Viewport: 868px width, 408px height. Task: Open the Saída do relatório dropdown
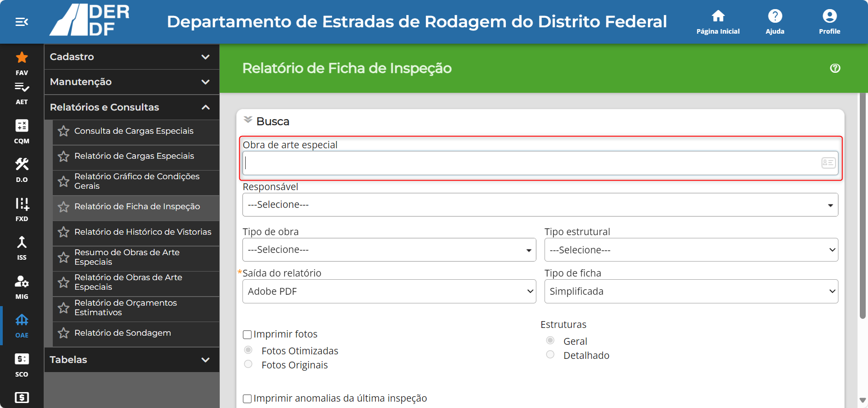389,291
